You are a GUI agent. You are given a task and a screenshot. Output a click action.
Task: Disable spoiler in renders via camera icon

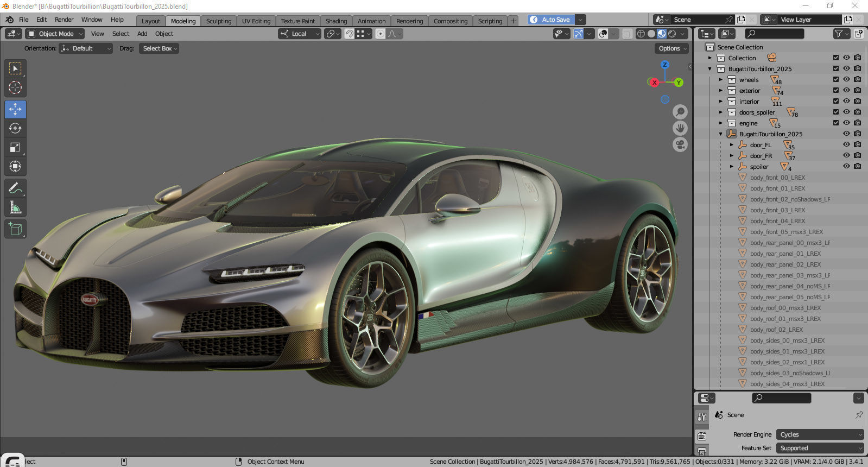(857, 166)
